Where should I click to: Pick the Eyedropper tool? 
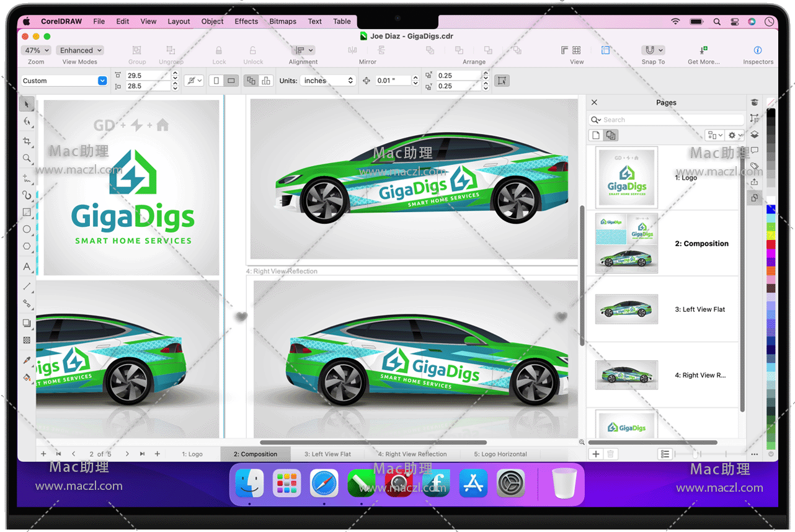point(27,360)
